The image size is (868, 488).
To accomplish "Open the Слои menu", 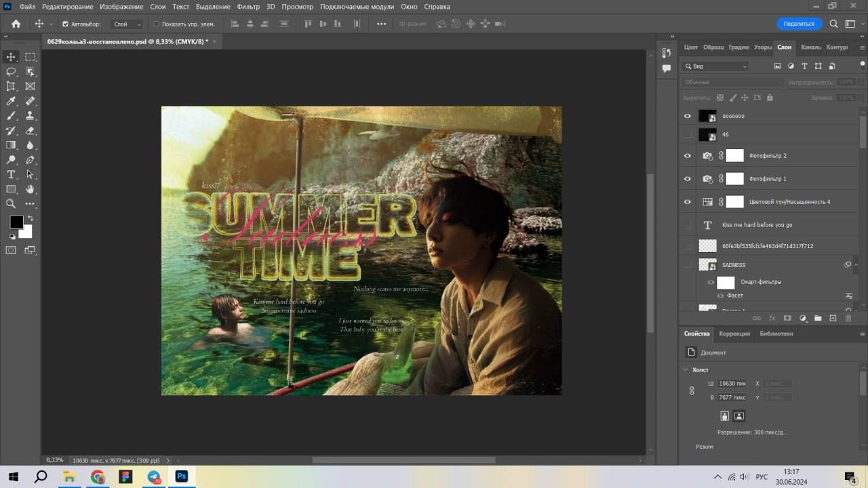I will 157,7.
